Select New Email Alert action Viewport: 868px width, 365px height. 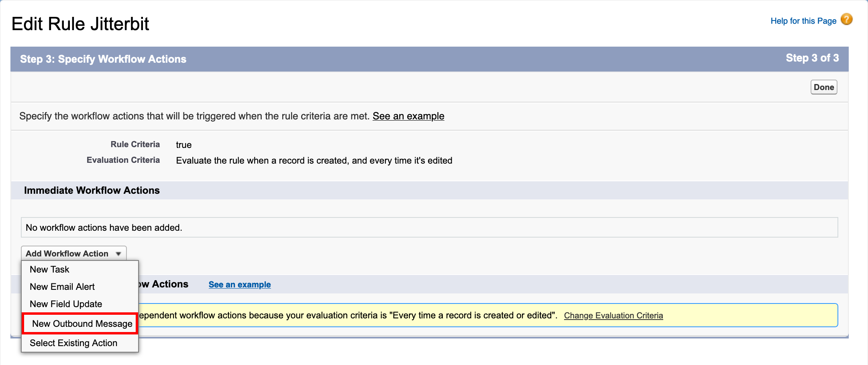point(62,287)
